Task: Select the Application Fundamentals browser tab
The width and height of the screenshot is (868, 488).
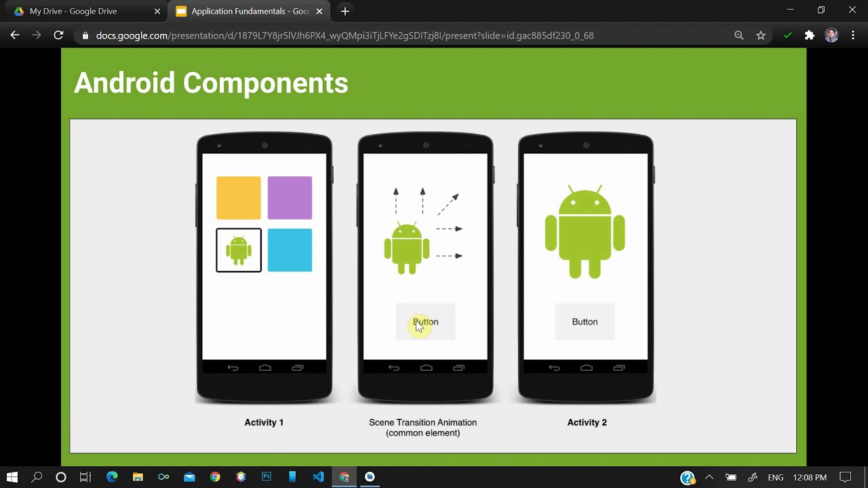Action: [x=250, y=11]
